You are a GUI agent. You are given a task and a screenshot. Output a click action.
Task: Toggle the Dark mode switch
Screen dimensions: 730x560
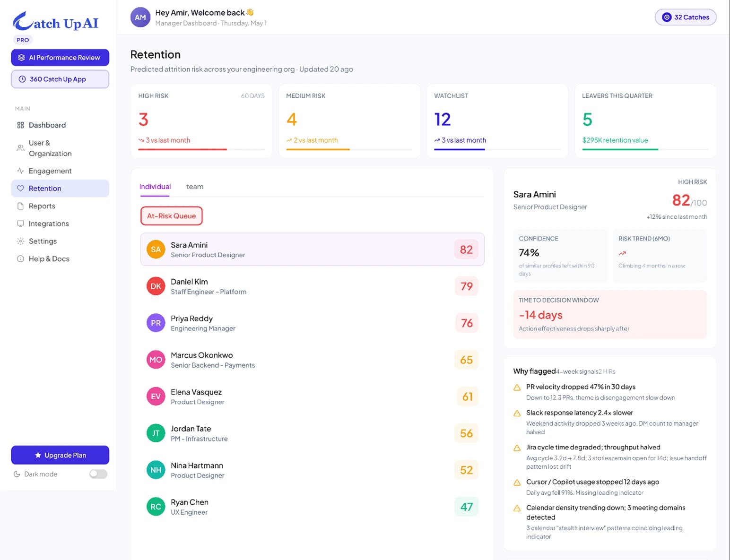click(98, 474)
